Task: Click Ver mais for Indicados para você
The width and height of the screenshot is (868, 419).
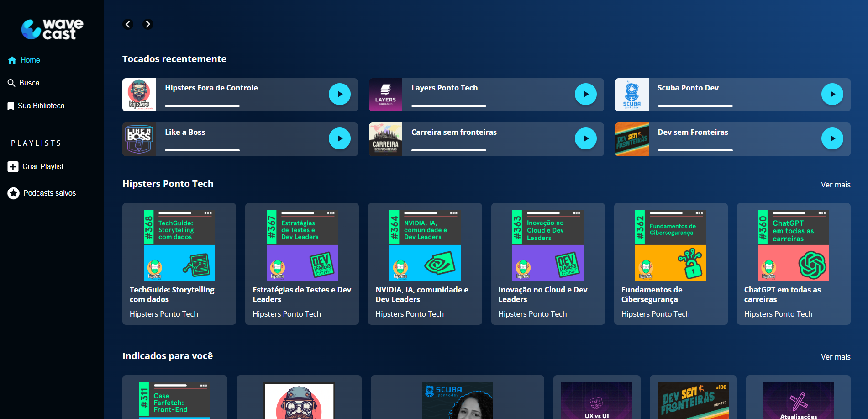Action: [x=836, y=357]
